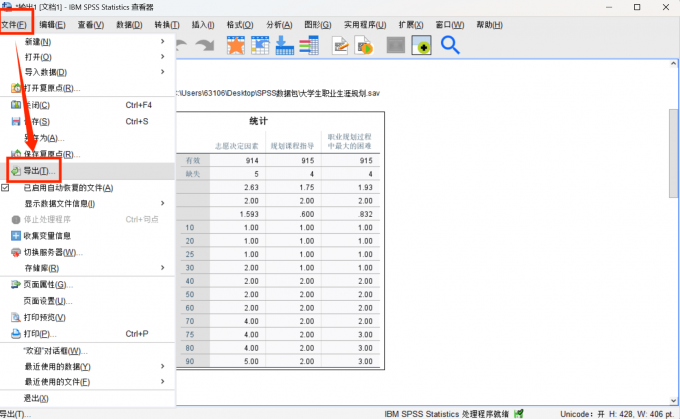Click the orange star go-to-data toolbar icon
This screenshot has height=419, width=680.
[236, 45]
